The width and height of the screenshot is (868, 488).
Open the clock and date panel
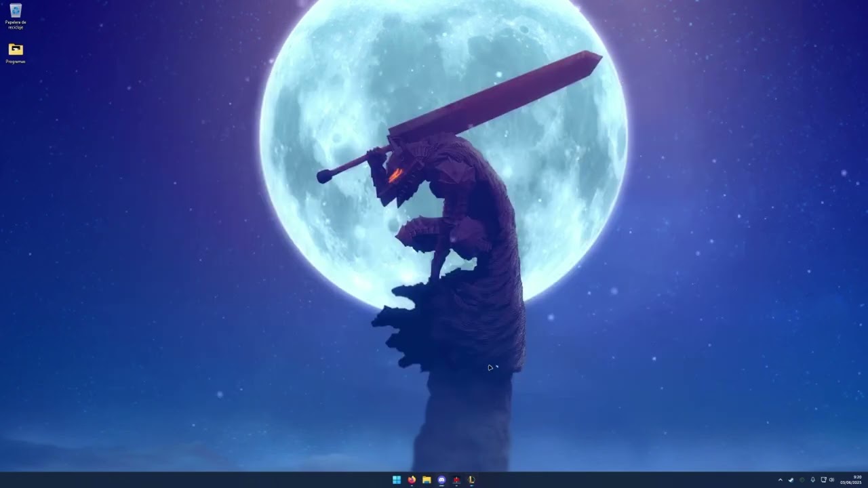(851, 480)
